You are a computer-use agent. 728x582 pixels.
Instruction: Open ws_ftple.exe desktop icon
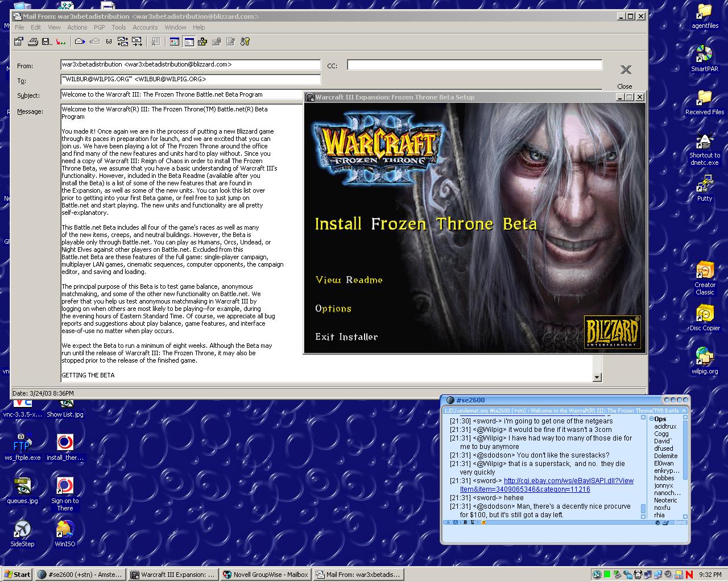click(x=23, y=448)
